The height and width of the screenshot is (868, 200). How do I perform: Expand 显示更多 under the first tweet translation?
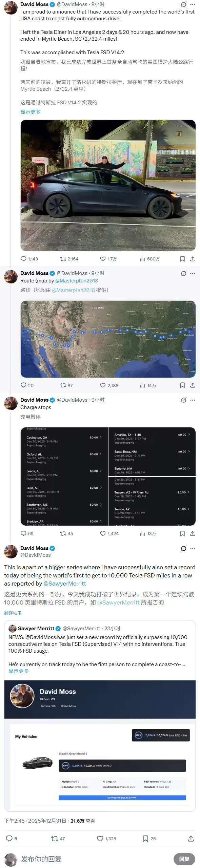click(x=31, y=112)
